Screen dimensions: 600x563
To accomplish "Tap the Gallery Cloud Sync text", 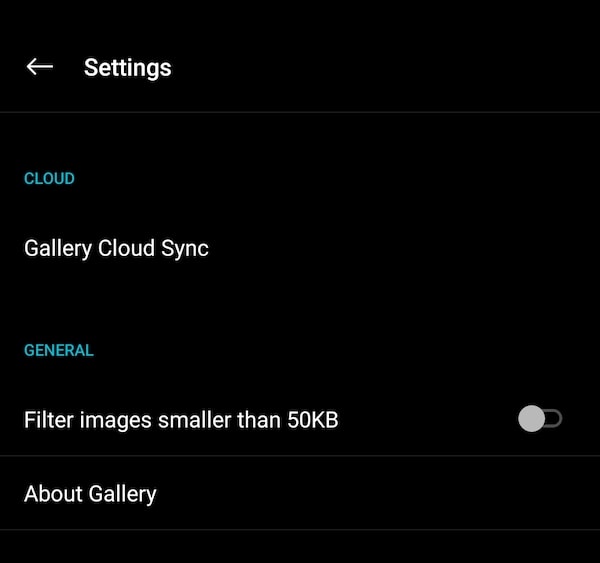I will pos(116,248).
